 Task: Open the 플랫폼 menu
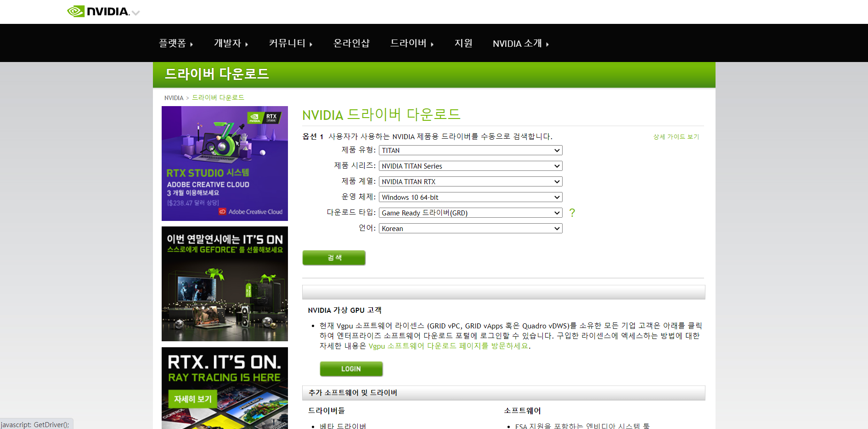point(176,43)
